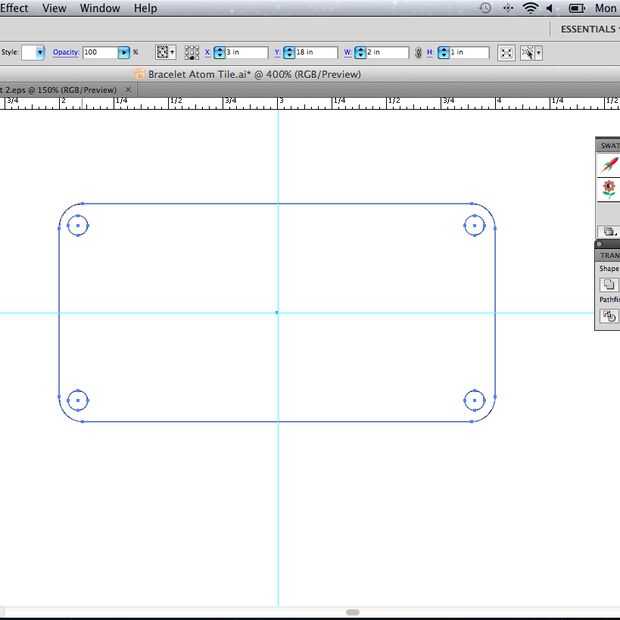The width and height of the screenshot is (620, 620).
Task: Open the Opacity slider popup arrow
Action: 124,52
